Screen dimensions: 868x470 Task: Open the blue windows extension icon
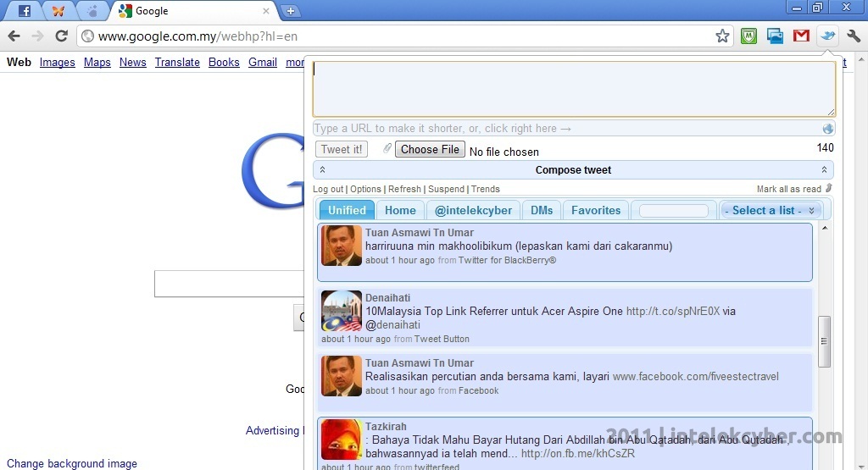click(x=775, y=36)
